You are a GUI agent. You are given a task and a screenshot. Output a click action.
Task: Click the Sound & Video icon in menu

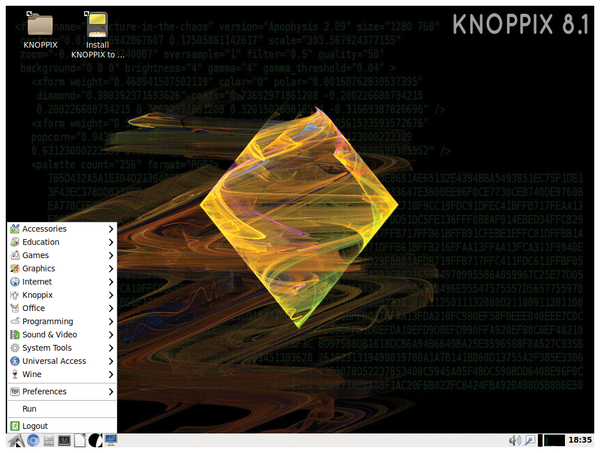[15, 335]
